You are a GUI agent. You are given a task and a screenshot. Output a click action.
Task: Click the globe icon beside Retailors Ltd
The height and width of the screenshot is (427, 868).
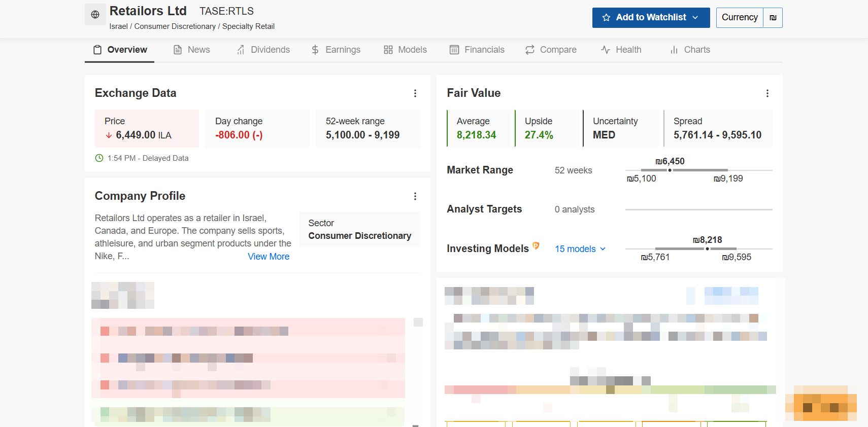(95, 15)
